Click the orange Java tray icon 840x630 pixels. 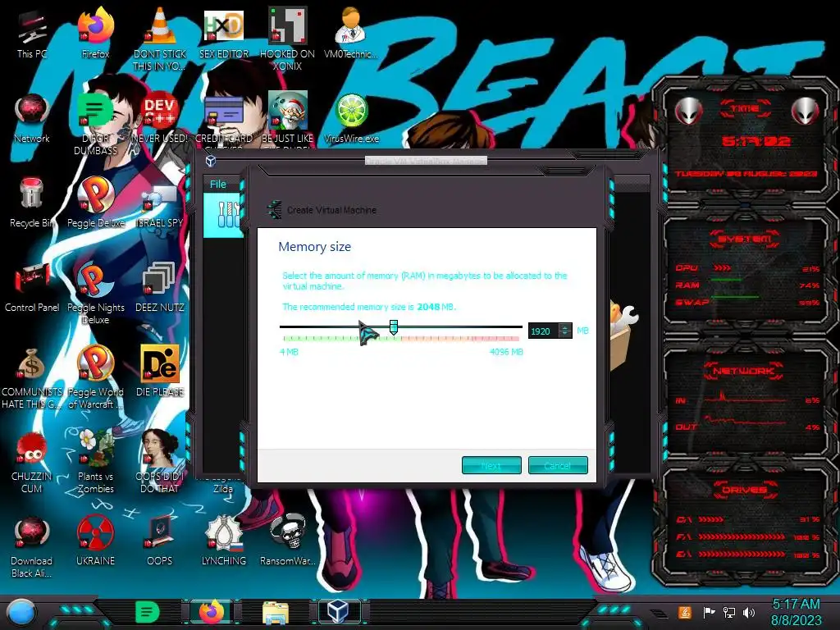(x=684, y=612)
